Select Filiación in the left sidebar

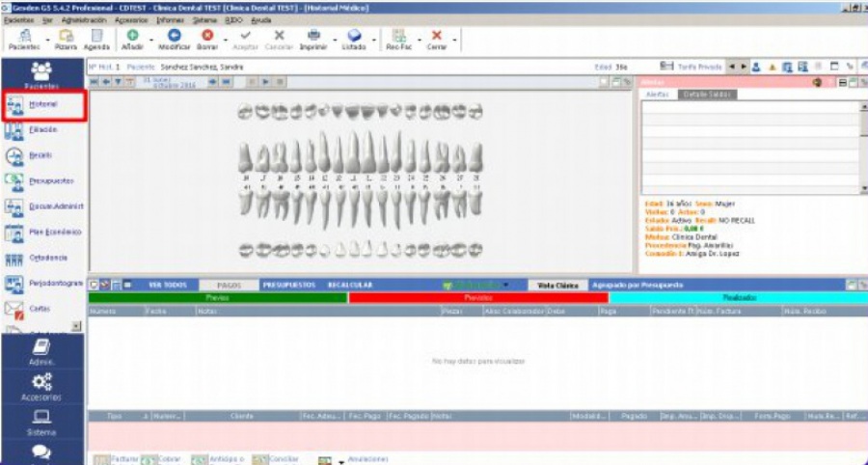coord(43,129)
